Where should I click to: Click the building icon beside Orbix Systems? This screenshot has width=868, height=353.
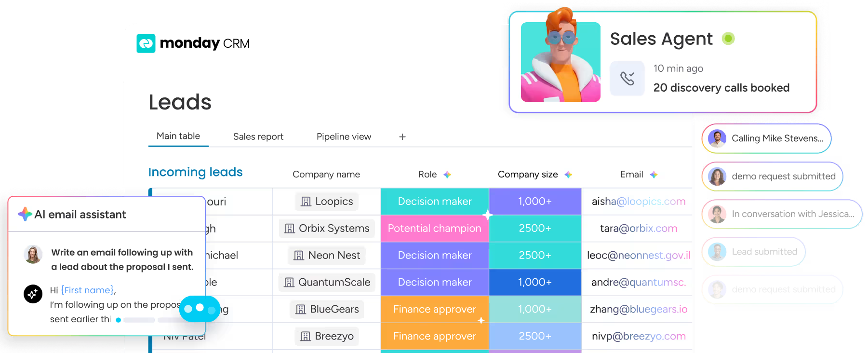[290, 229]
